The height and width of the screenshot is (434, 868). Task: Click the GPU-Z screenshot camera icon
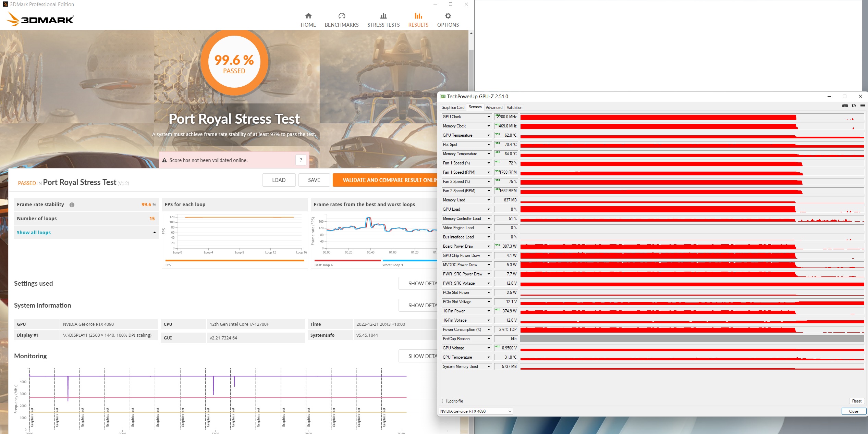pyautogui.click(x=845, y=106)
